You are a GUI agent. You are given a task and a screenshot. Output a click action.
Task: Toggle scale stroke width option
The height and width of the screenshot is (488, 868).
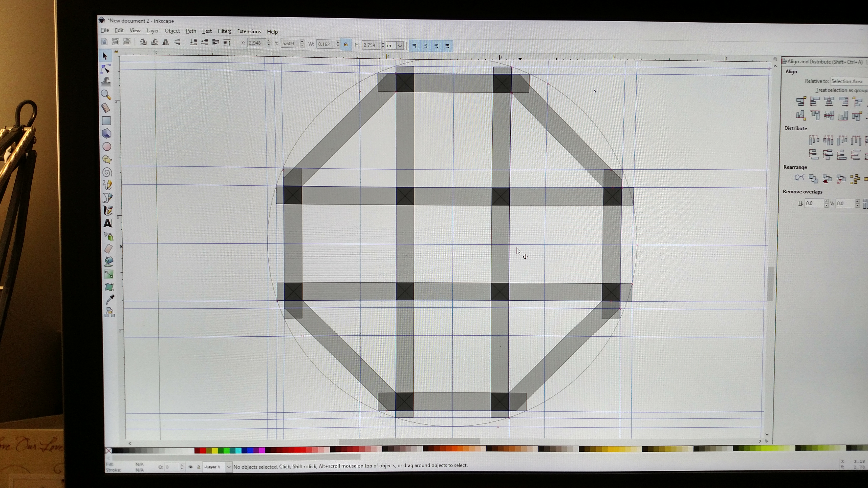414,45
